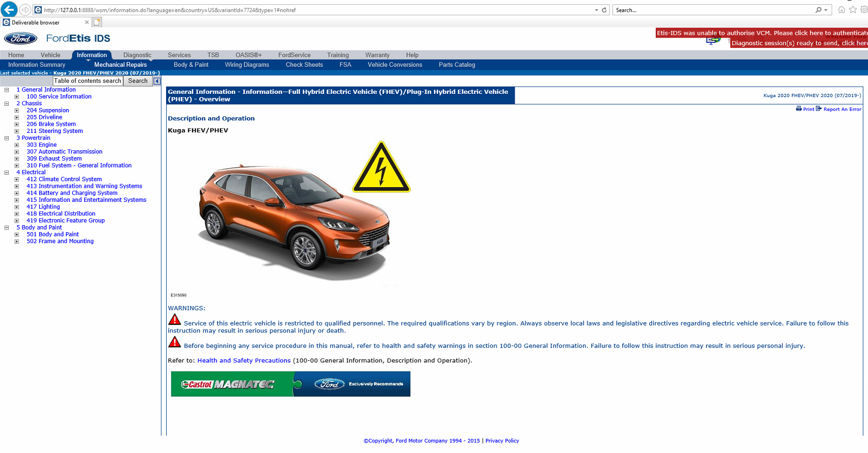Click the Print icon link
The image size is (868, 453).
(x=799, y=109)
